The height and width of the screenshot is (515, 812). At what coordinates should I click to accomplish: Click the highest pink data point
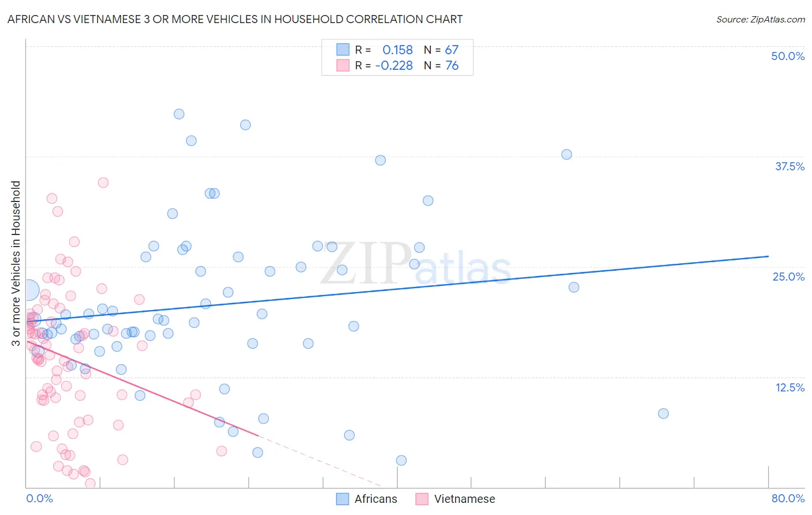(103, 182)
